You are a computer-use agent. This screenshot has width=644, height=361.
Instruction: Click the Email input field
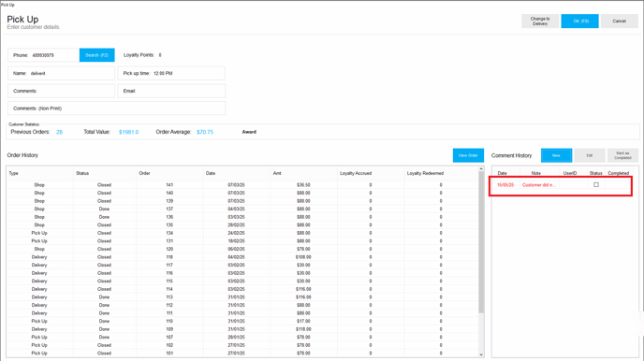[x=171, y=91]
